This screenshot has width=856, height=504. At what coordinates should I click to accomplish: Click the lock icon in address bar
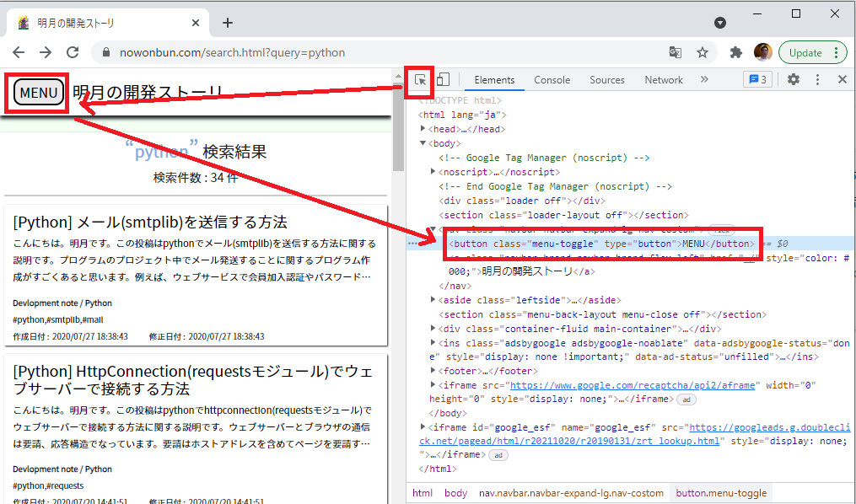(106, 52)
